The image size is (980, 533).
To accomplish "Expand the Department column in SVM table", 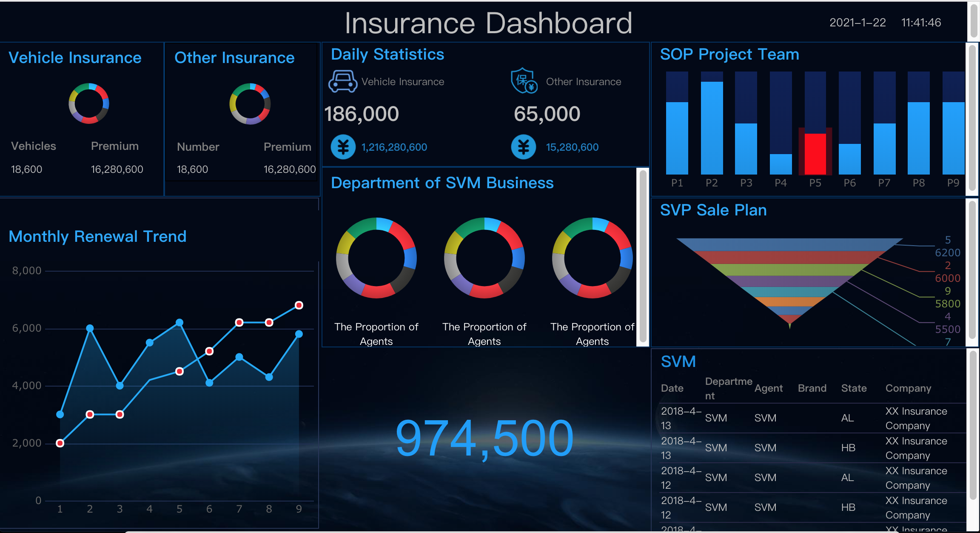I will tap(728, 388).
